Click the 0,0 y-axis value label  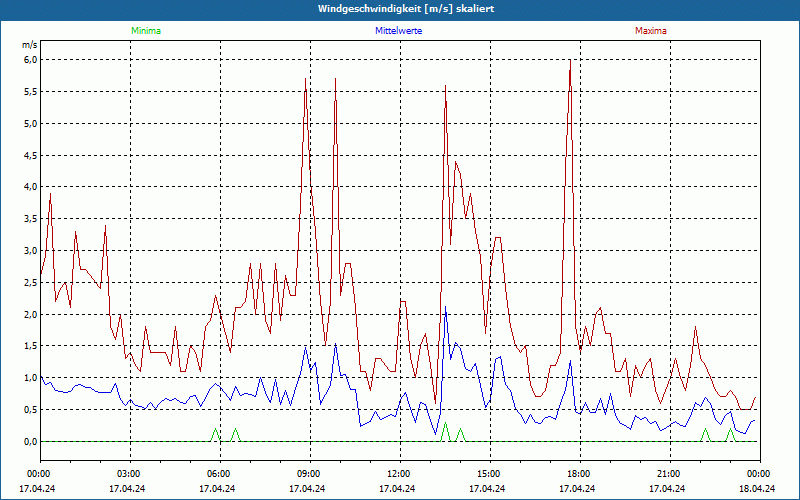pos(29,442)
